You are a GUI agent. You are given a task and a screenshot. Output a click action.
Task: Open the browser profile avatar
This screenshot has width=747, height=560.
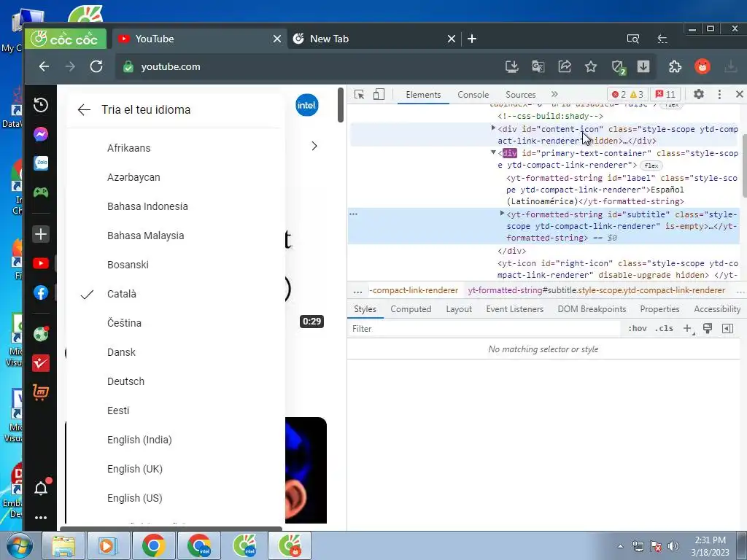click(x=703, y=66)
